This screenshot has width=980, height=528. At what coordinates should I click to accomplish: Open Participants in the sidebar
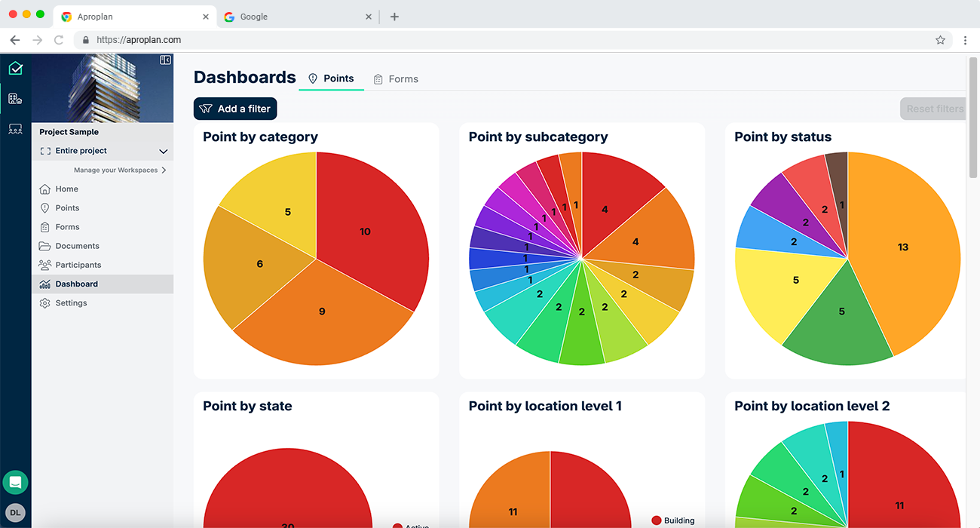click(x=78, y=265)
